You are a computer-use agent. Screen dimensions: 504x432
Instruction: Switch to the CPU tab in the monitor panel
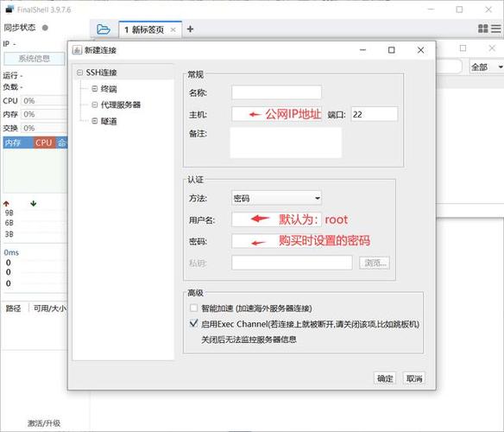tap(44, 143)
